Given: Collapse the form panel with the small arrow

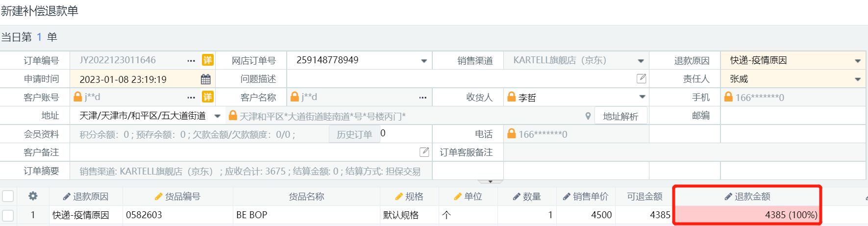Looking at the screenshot, I should pyautogui.click(x=490, y=181).
